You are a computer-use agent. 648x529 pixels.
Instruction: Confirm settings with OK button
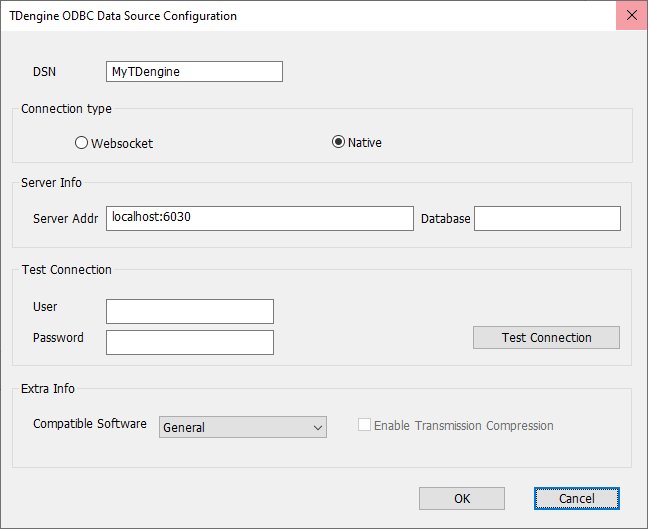tap(462, 498)
